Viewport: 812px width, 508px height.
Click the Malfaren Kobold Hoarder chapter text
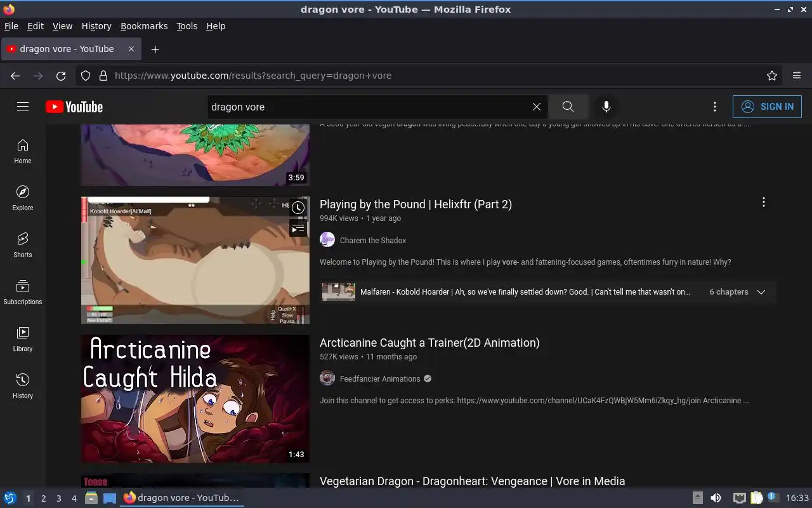click(525, 292)
